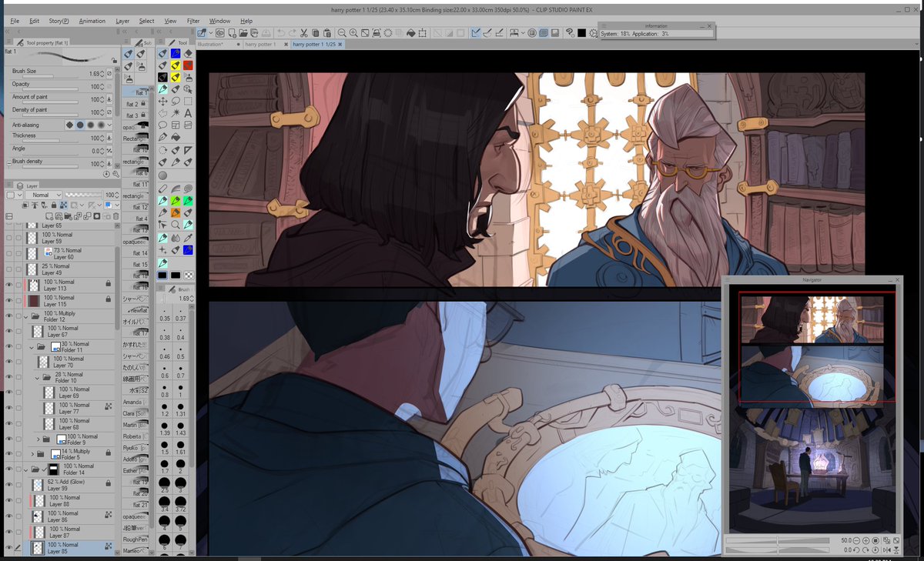Click the Zoom out icon in command bar
This screenshot has width=924, height=561.
[342, 33]
